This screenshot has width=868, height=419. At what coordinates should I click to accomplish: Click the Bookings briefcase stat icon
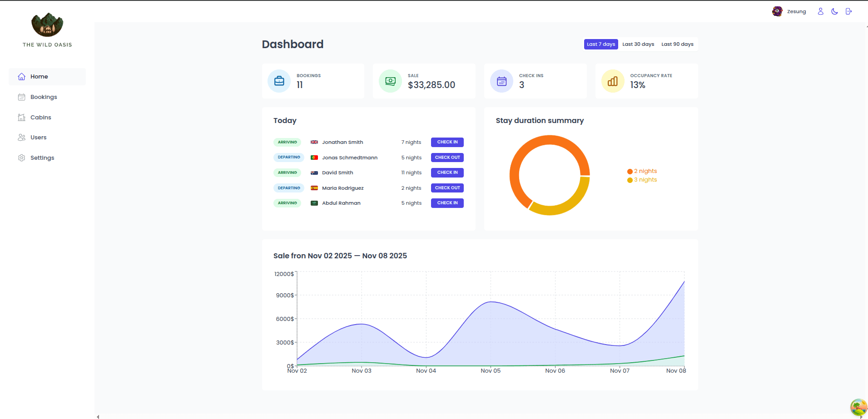coord(279,81)
